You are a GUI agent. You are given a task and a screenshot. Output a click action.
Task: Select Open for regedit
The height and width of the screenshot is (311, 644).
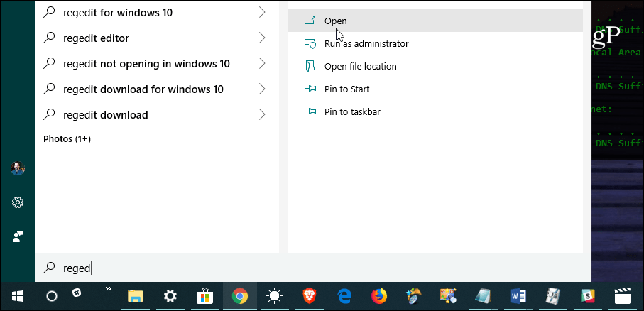(435, 21)
